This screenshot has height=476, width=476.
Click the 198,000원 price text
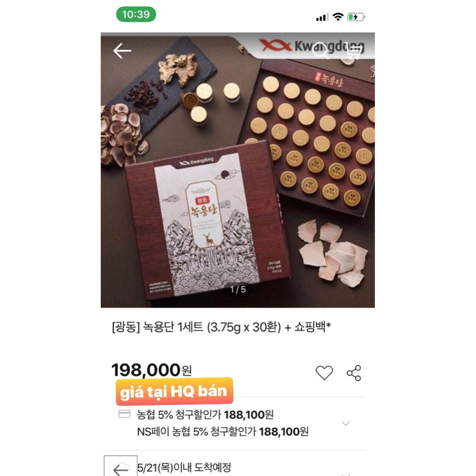[151, 370]
